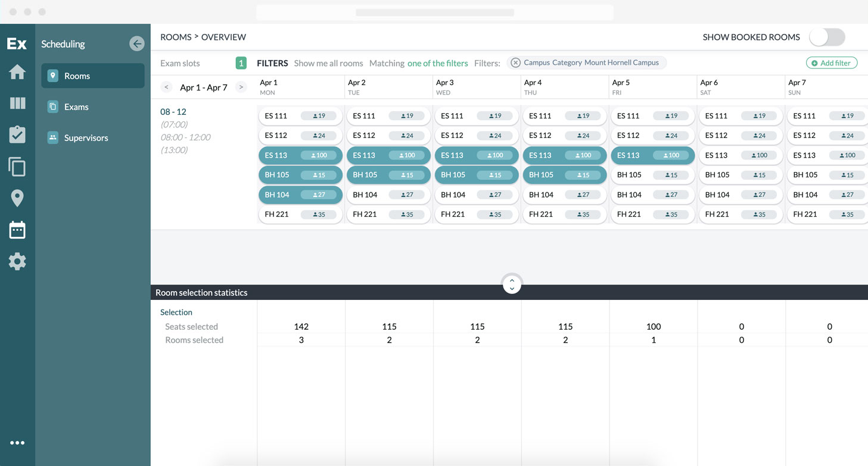Deselect ES 113 on Apr 2
This screenshot has width=868, height=466.
click(388, 155)
